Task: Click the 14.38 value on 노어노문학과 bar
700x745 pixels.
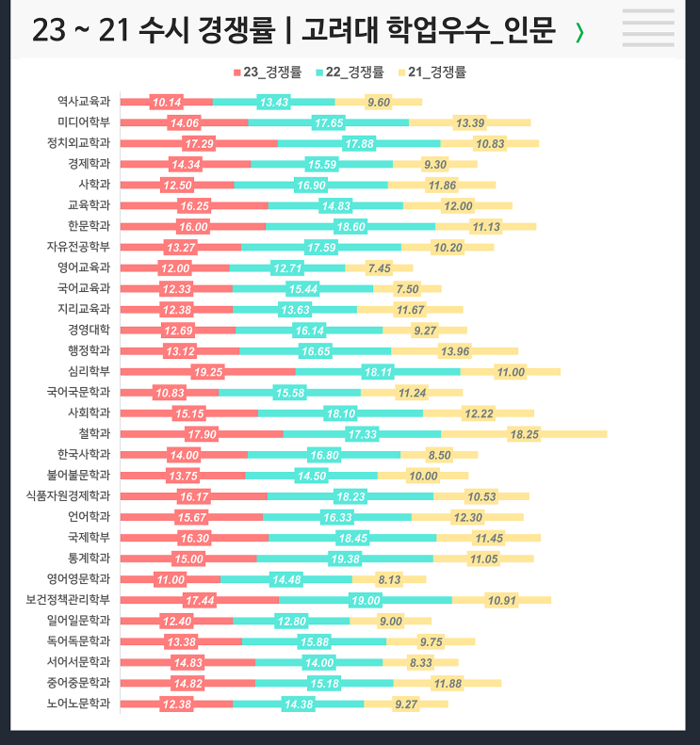Action: 299,705
